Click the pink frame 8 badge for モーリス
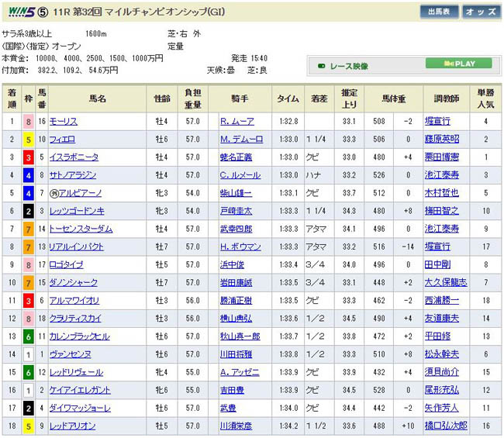The height and width of the screenshot is (438, 504). click(x=29, y=121)
